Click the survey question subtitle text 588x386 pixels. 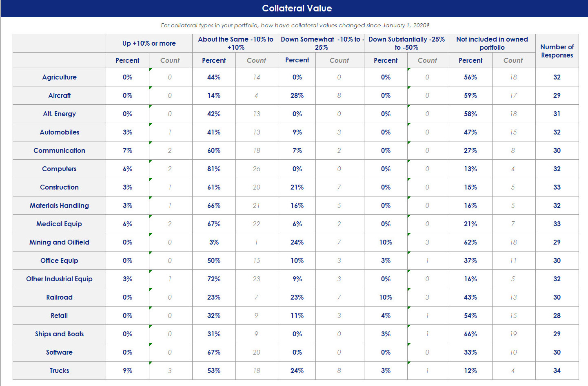coord(295,25)
